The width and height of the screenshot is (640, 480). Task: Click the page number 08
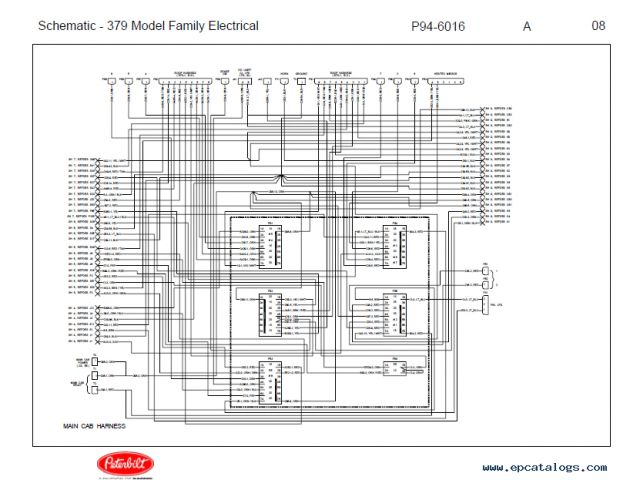598,26
